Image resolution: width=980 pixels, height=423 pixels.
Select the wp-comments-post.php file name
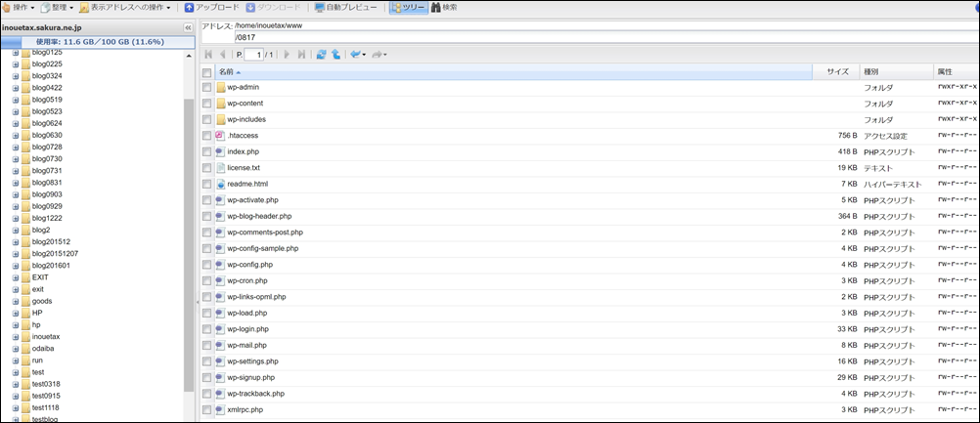pos(265,233)
